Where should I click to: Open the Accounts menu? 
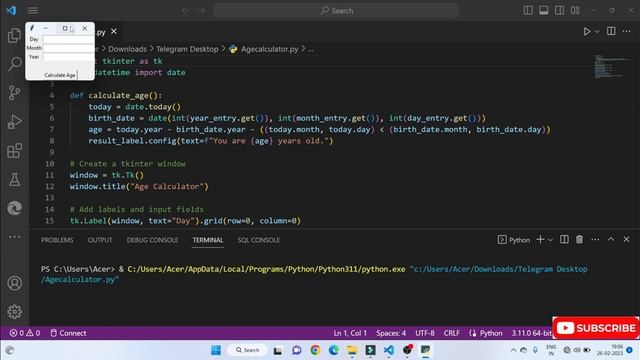tap(14, 283)
